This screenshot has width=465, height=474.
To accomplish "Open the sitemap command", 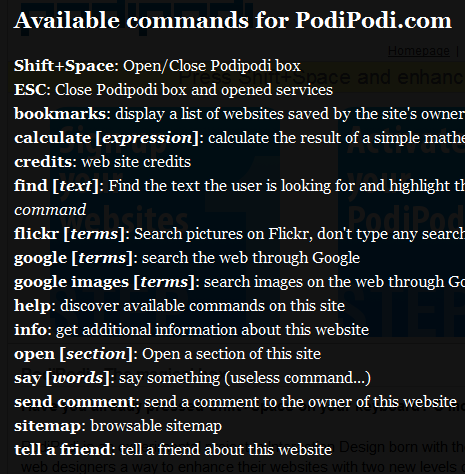I will 48,426.
